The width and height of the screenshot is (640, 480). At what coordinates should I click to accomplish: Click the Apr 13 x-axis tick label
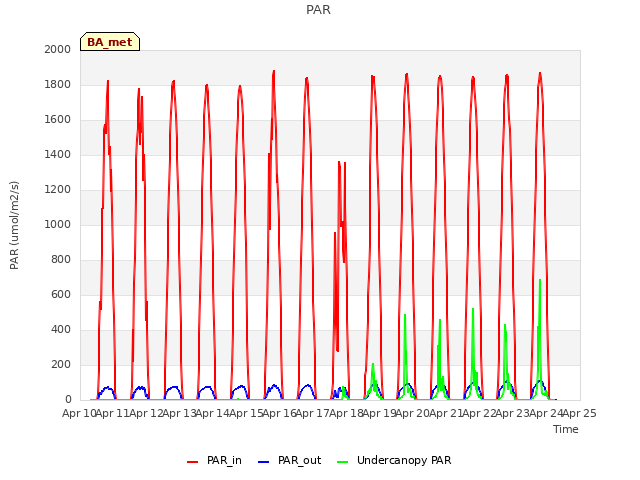pyautogui.click(x=179, y=413)
